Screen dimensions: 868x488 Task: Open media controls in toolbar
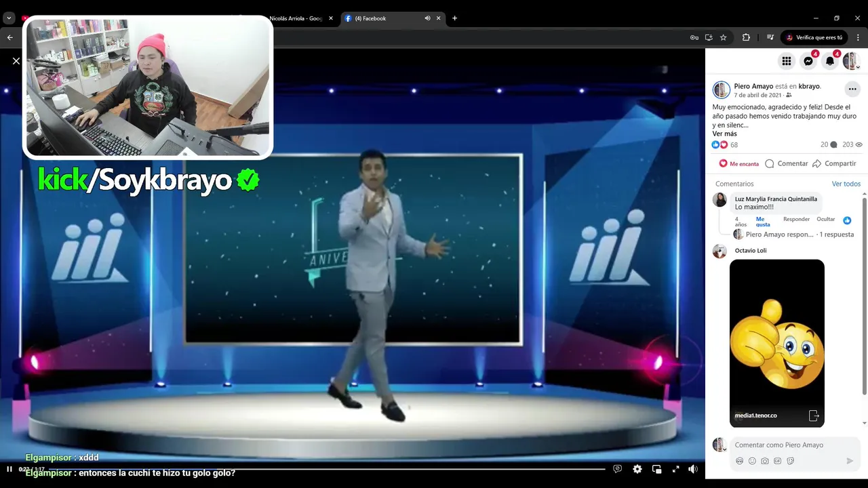coord(770,37)
